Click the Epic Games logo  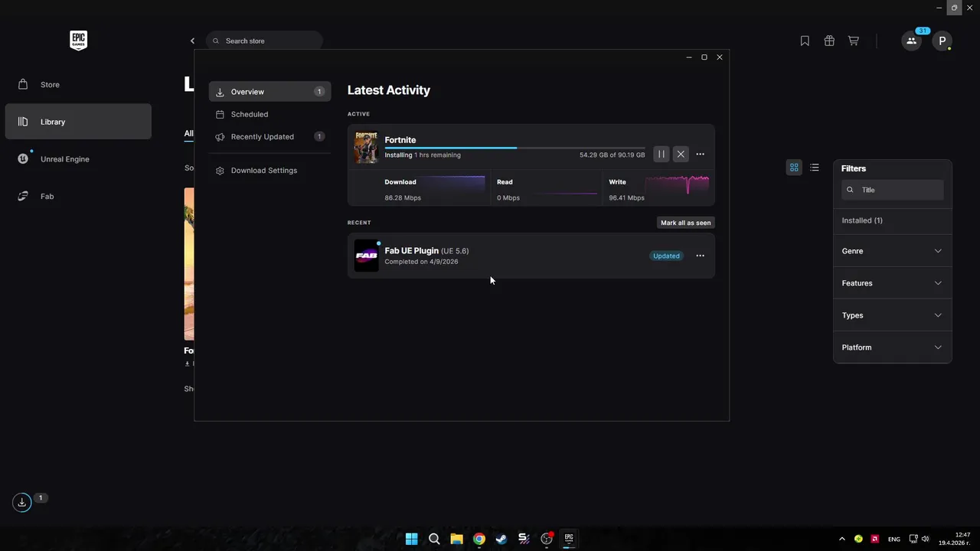coord(78,41)
